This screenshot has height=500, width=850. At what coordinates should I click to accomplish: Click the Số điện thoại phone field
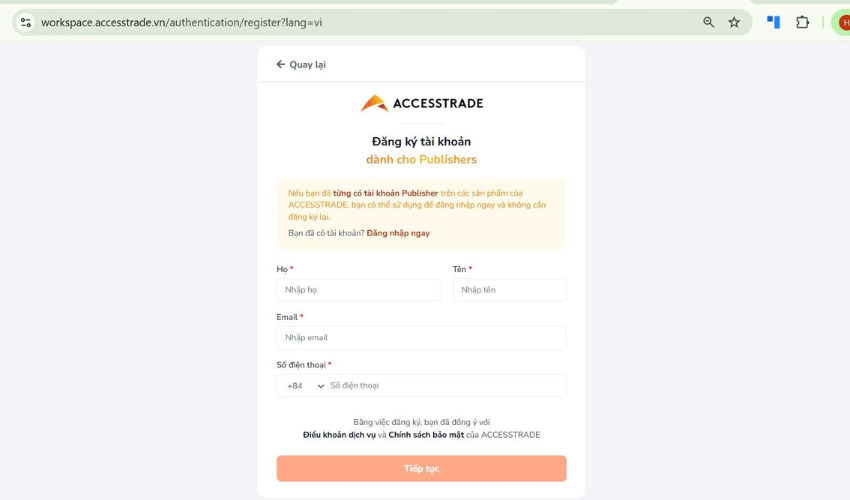445,386
